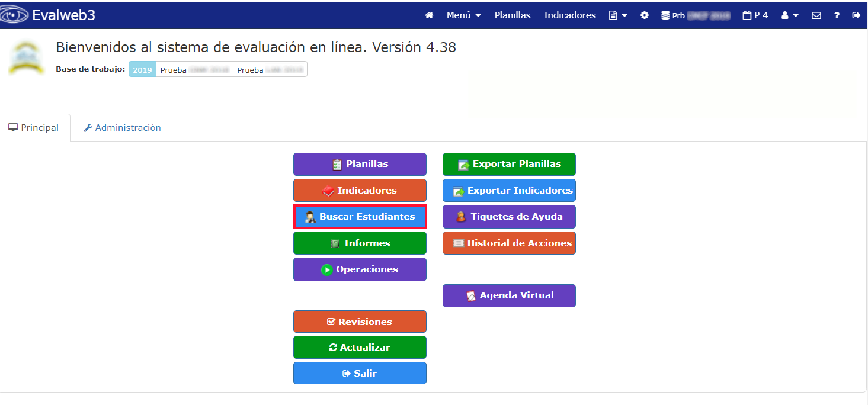
Task: Click Exportar Indicadores button
Action: (x=509, y=191)
